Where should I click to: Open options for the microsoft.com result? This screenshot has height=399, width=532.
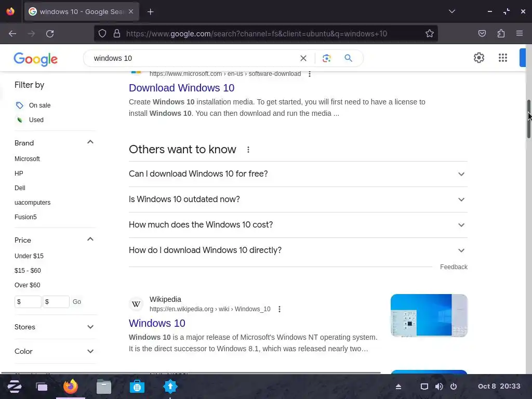point(310,74)
